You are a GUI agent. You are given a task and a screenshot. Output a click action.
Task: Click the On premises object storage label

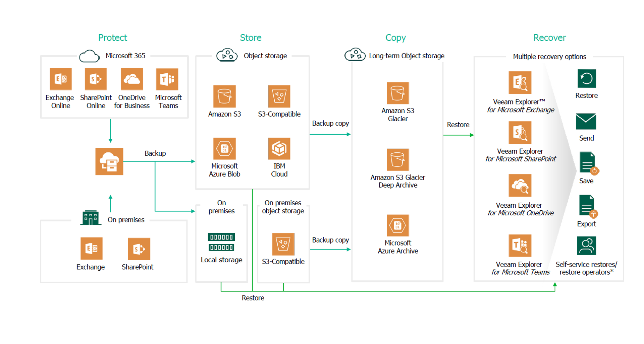click(283, 207)
